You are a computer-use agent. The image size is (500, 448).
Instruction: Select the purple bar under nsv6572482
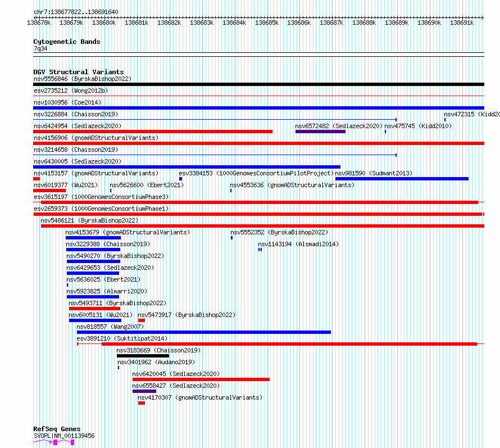[x=320, y=132]
